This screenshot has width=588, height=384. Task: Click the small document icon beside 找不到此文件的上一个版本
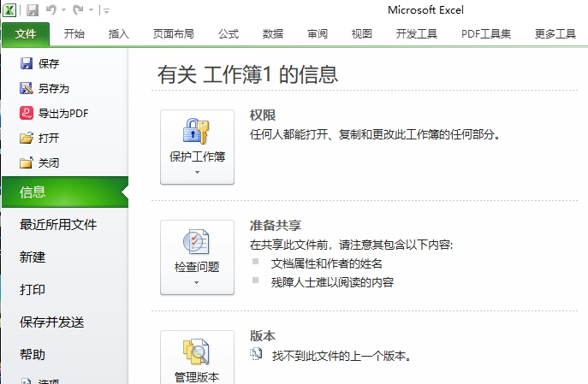(x=256, y=354)
